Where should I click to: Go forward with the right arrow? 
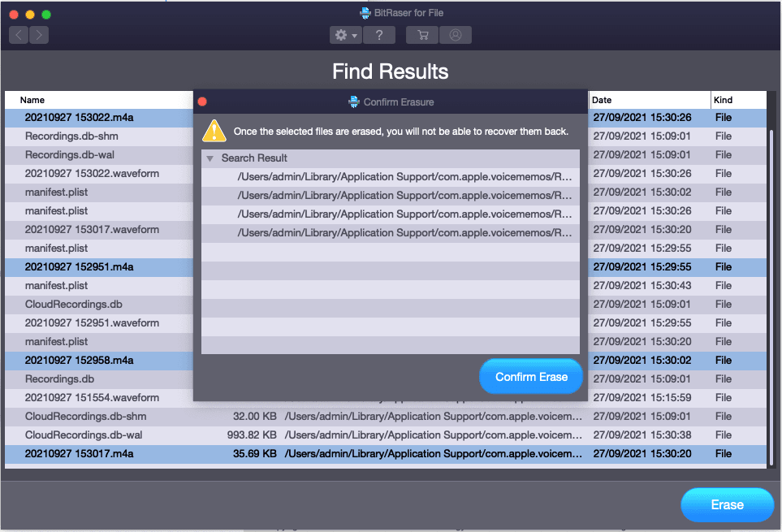click(x=39, y=35)
